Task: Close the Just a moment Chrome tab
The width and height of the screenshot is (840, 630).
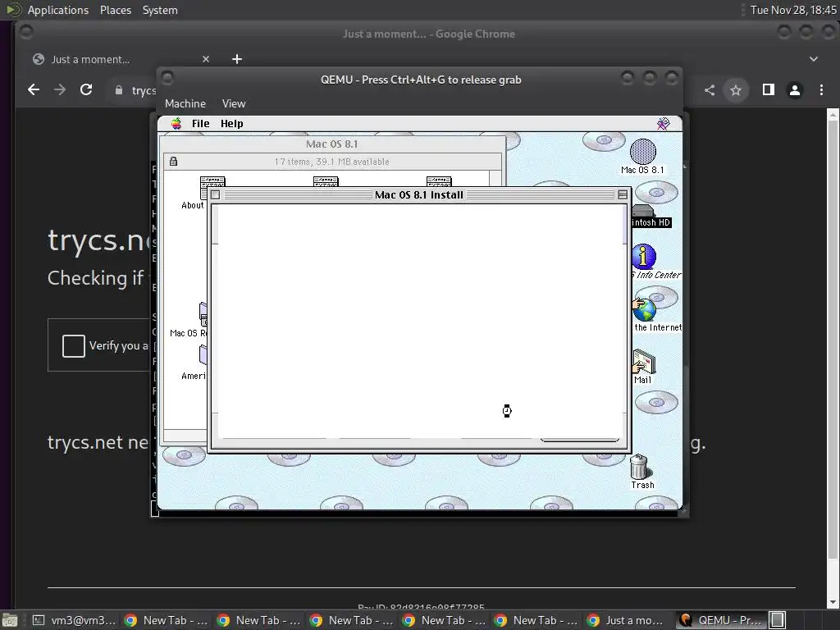Action: (x=206, y=59)
